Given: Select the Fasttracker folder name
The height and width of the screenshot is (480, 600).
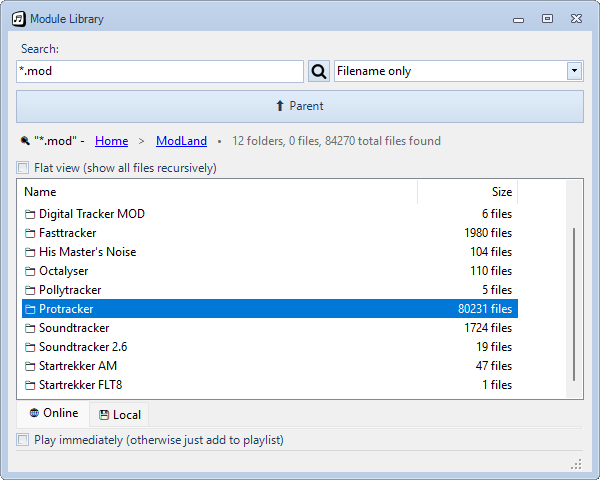Looking at the screenshot, I should coord(67,233).
